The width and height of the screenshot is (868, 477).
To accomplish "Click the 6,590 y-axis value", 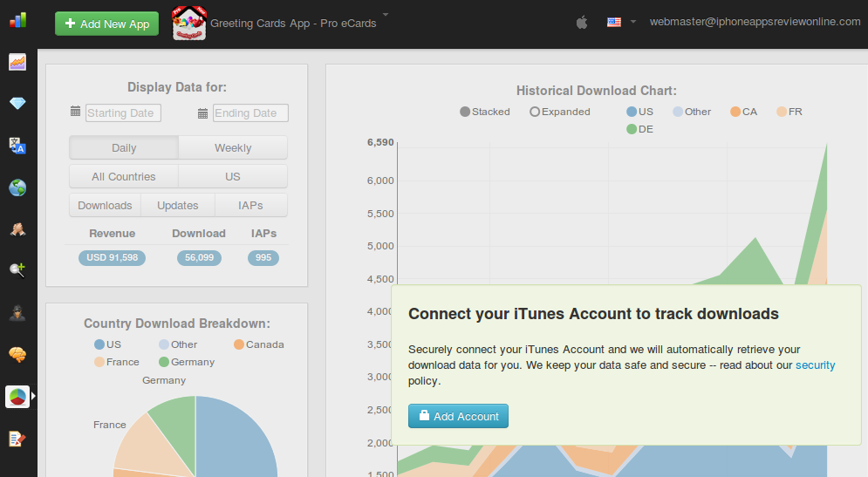I will pos(380,143).
